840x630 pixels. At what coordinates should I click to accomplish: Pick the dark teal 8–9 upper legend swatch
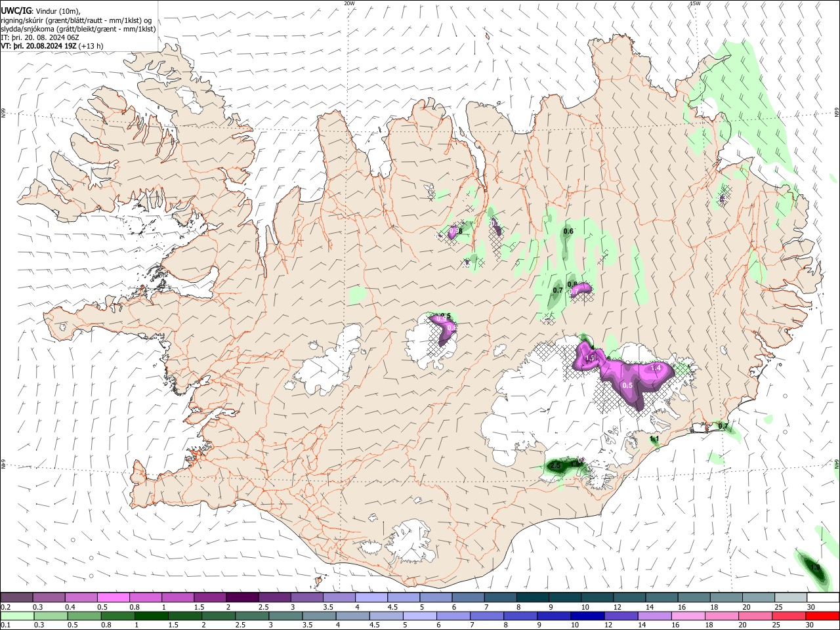click(x=534, y=598)
